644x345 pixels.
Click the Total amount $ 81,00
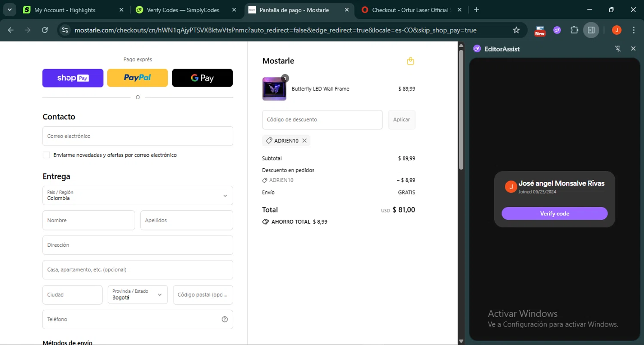pyautogui.click(x=404, y=210)
